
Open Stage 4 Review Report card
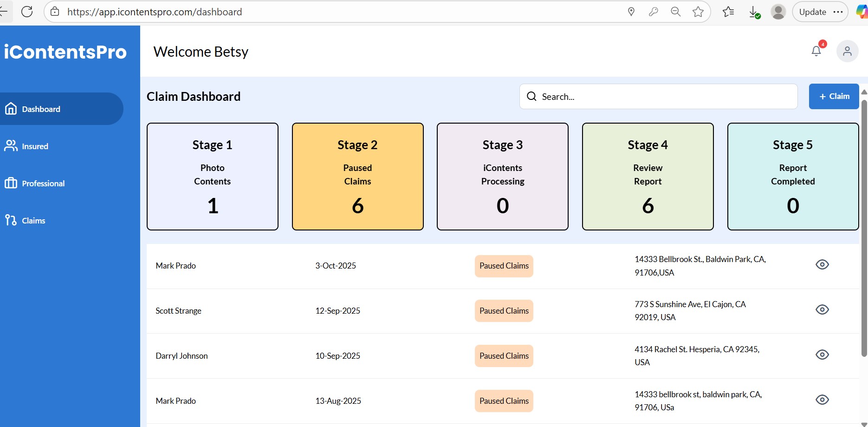point(648,177)
